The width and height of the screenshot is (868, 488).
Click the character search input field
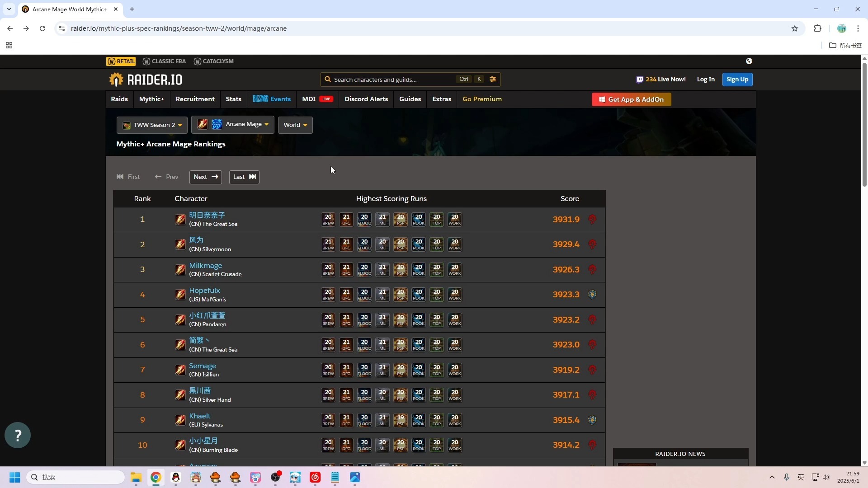[x=393, y=80]
